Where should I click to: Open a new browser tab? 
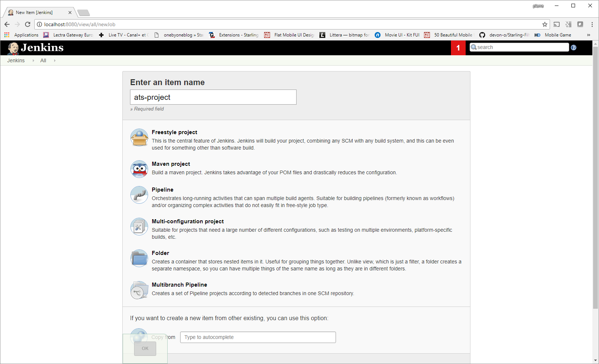pos(84,13)
